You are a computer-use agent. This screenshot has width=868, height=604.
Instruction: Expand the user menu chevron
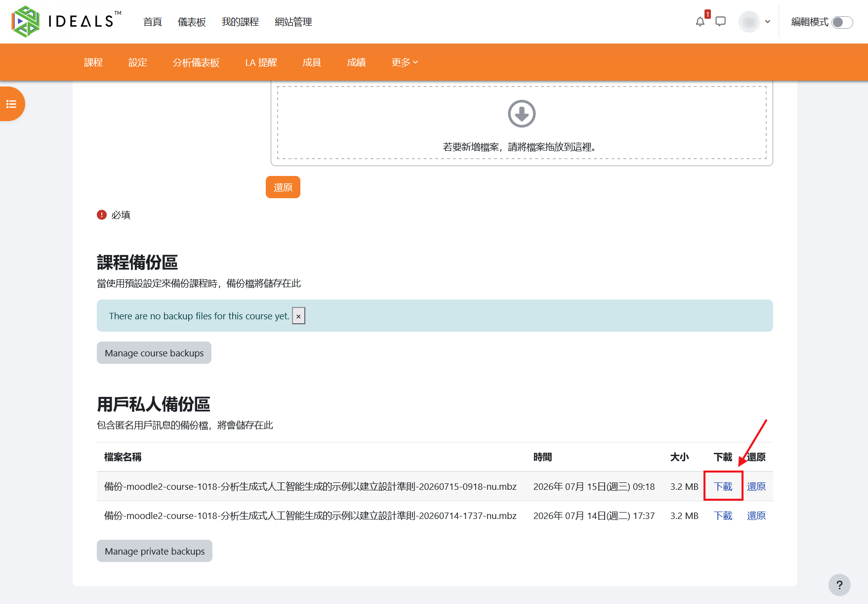tap(768, 22)
